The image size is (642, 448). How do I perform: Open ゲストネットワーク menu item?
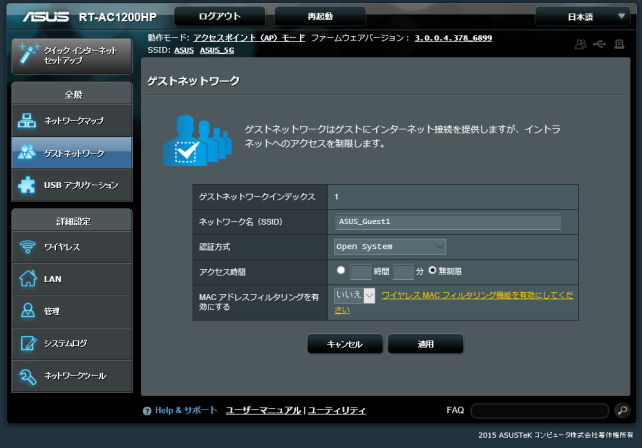coord(72,153)
